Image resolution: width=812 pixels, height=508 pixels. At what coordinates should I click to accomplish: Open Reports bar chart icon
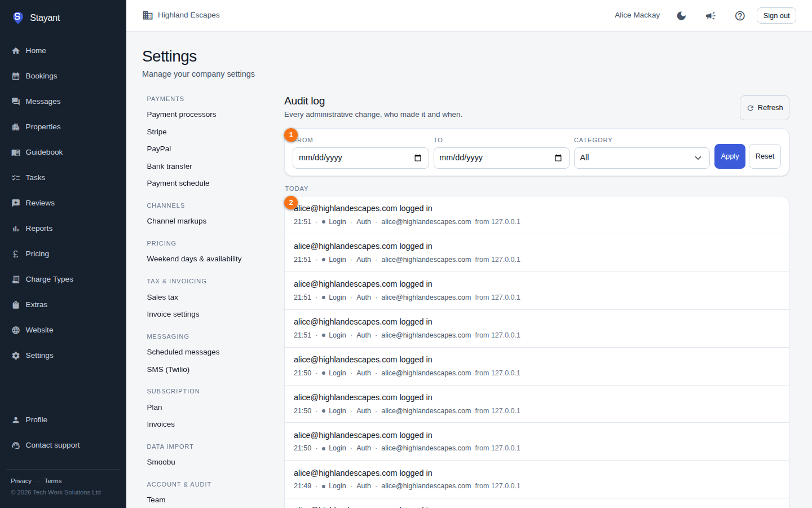point(16,229)
